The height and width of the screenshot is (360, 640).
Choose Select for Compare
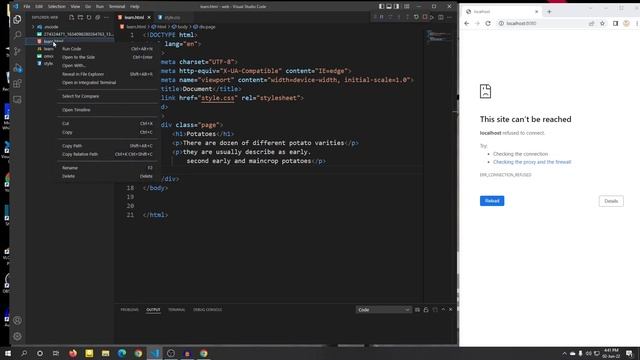pyautogui.click(x=107, y=96)
